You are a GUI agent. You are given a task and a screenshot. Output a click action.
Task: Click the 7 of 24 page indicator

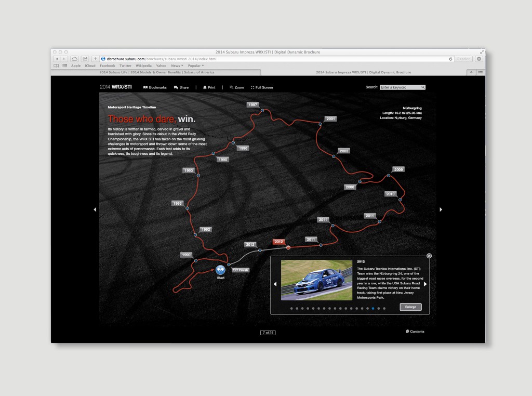(x=268, y=333)
